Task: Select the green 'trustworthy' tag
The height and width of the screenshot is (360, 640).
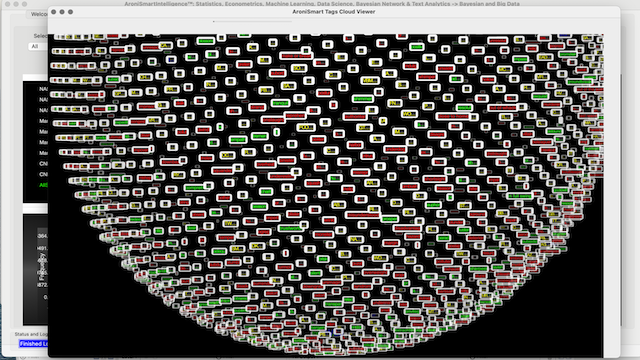Action: 291,229
